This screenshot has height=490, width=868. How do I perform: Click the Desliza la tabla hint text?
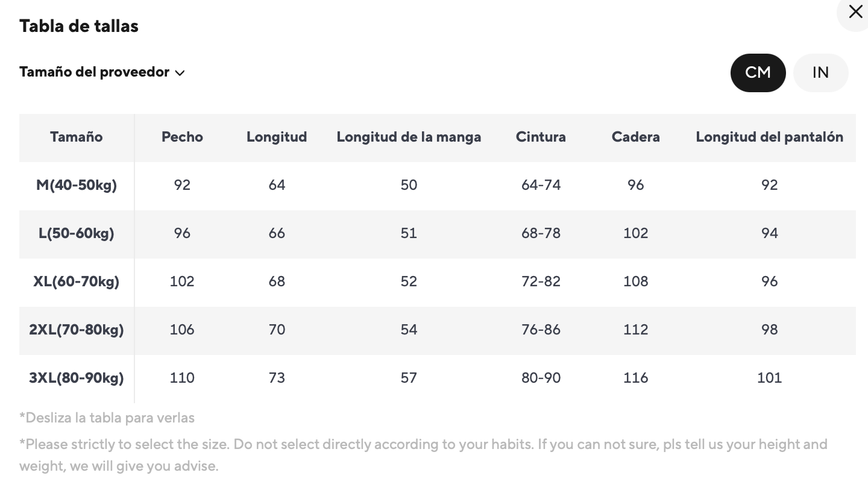[x=107, y=418]
